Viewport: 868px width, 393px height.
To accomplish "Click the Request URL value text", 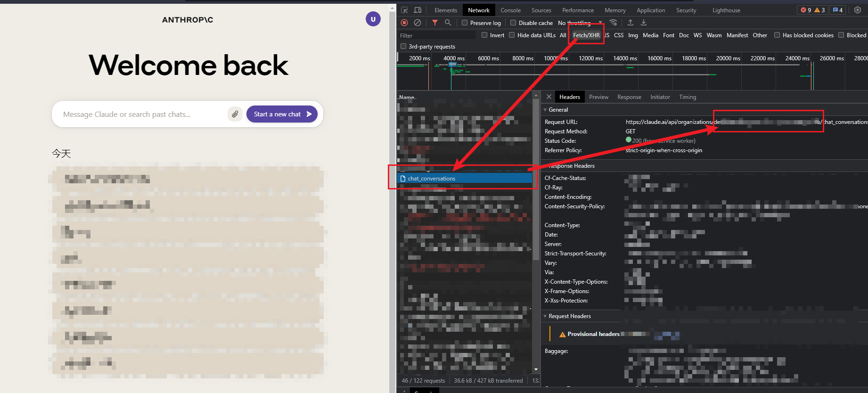I will (x=746, y=122).
